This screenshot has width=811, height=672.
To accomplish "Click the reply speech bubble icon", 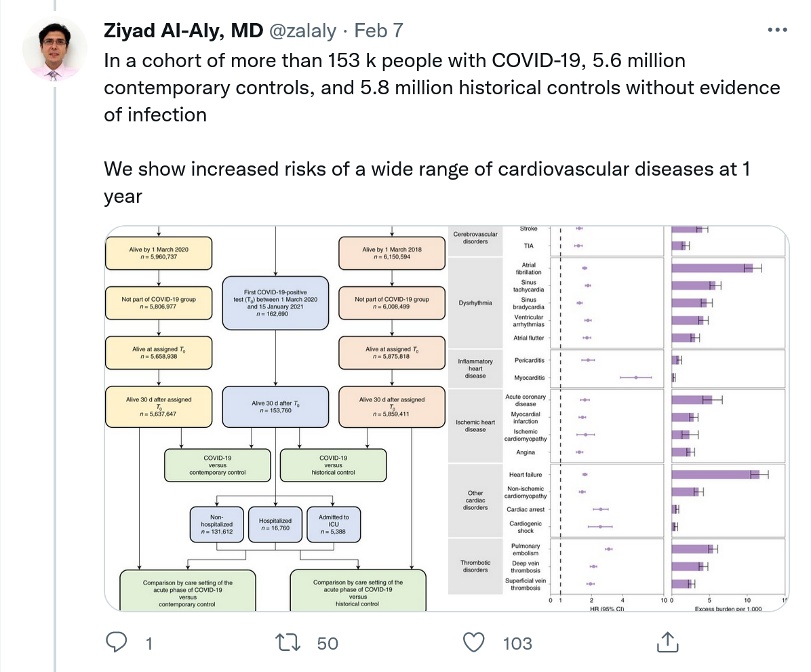I will click(x=118, y=642).
